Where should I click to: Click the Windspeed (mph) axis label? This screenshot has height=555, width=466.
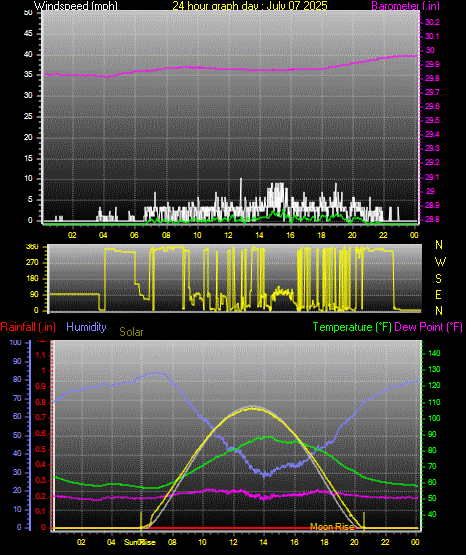(76, 5)
